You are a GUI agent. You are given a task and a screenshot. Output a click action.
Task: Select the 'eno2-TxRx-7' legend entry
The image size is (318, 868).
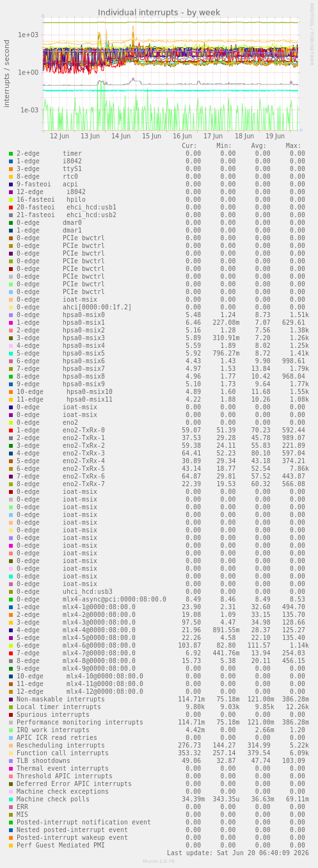[84, 484]
